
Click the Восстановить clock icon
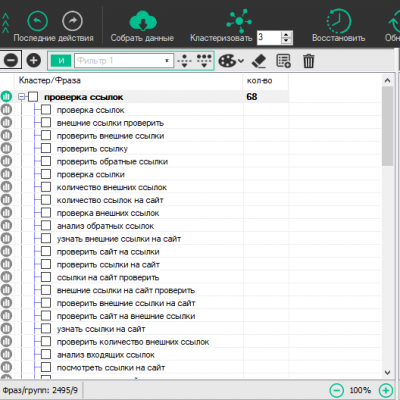339,21
